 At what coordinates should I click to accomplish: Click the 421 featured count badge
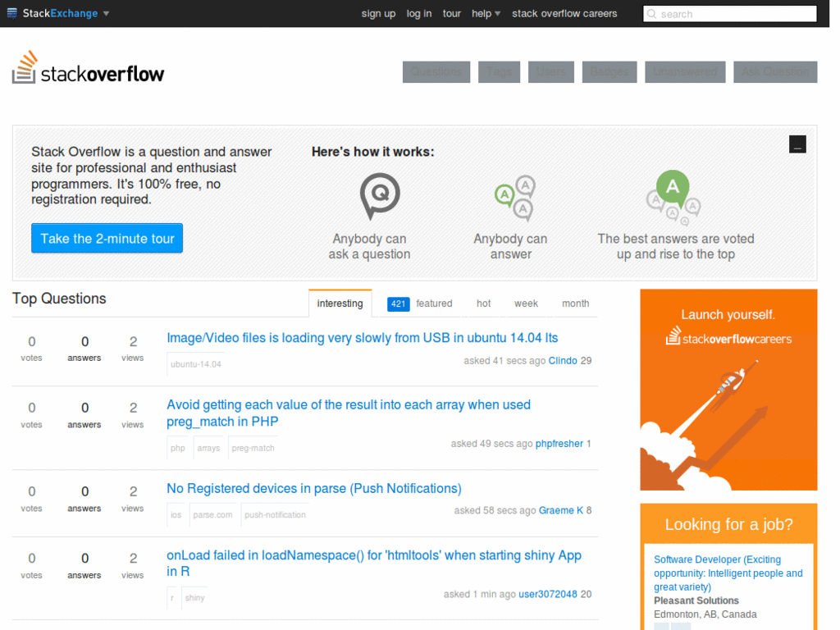pyautogui.click(x=398, y=304)
